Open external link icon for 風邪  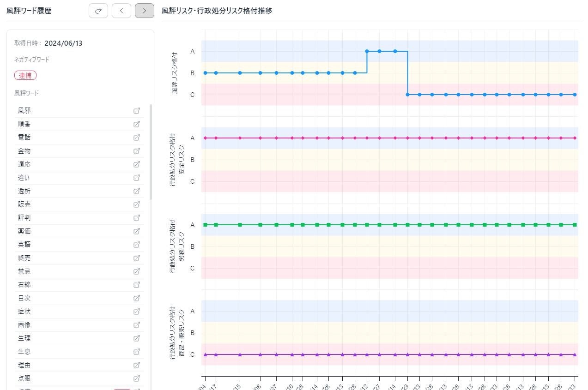click(x=137, y=111)
